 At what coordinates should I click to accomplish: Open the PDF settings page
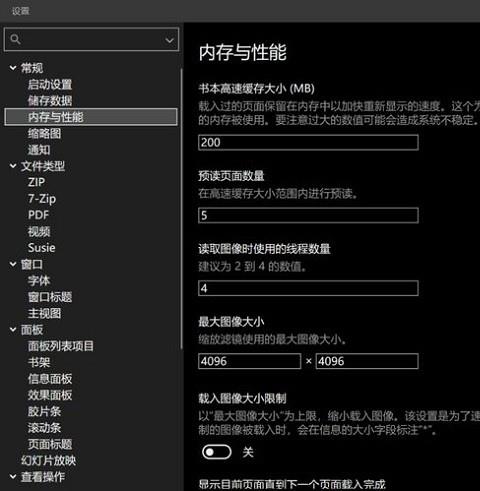[38, 215]
